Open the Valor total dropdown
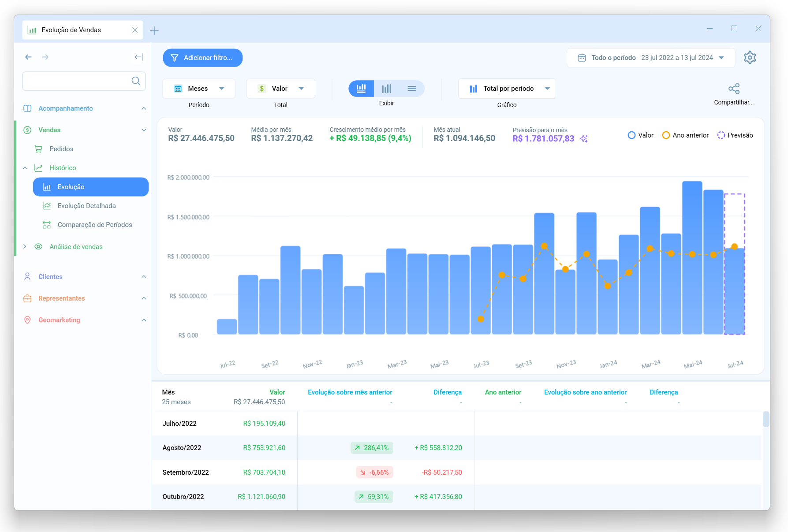This screenshot has width=788, height=532. 281,89
